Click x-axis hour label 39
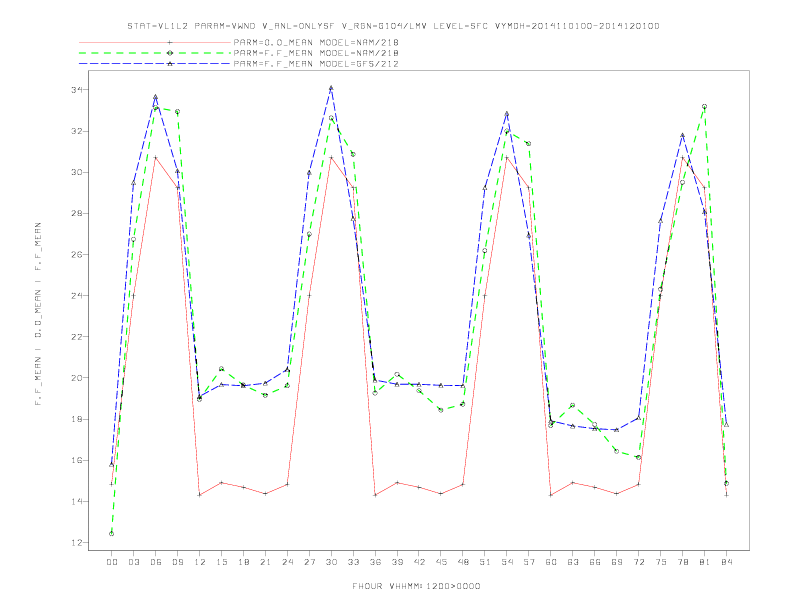The height and width of the screenshot is (612, 792). (x=397, y=562)
